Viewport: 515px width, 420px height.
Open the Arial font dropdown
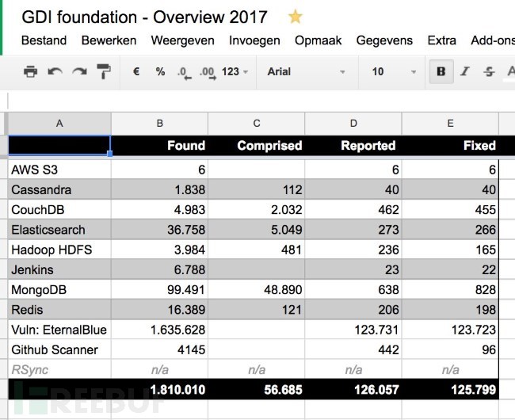[306, 72]
